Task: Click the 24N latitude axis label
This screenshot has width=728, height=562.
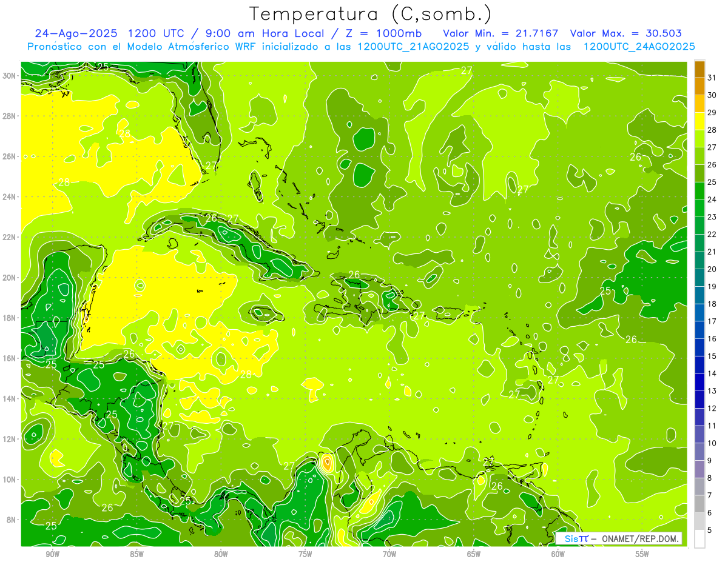Action: [x=10, y=197]
